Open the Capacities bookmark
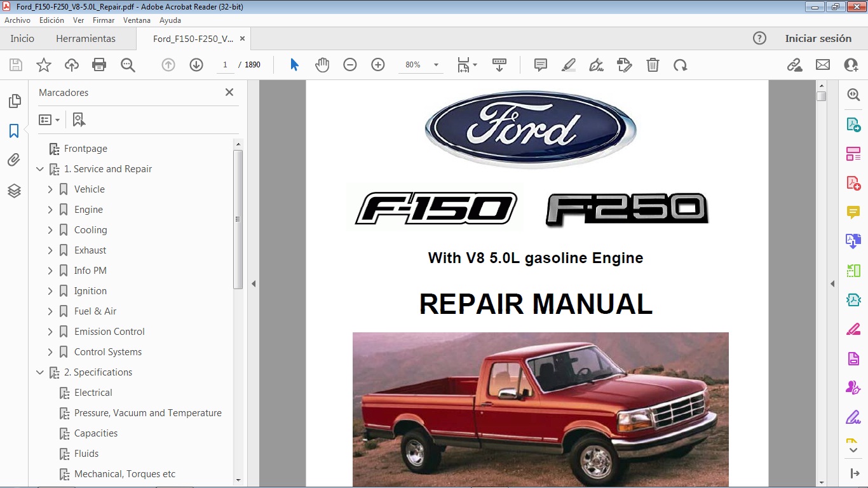Viewport: 868px width, 488px height. point(96,433)
